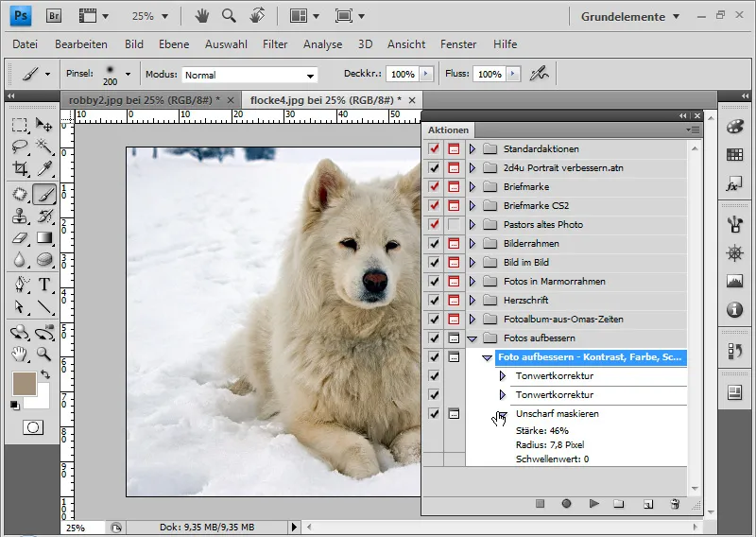This screenshot has height=537, width=756.
Task: Select the Pen tool
Action: pyautogui.click(x=19, y=285)
